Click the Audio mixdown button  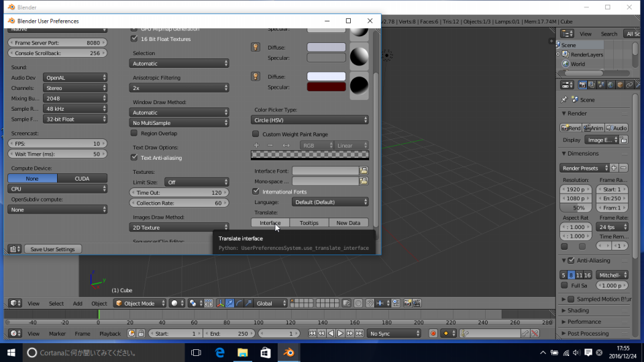[616, 128]
